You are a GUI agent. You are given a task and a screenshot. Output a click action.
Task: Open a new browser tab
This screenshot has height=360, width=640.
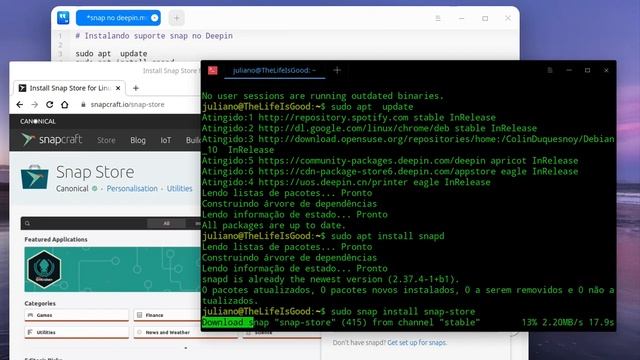tap(136, 88)
